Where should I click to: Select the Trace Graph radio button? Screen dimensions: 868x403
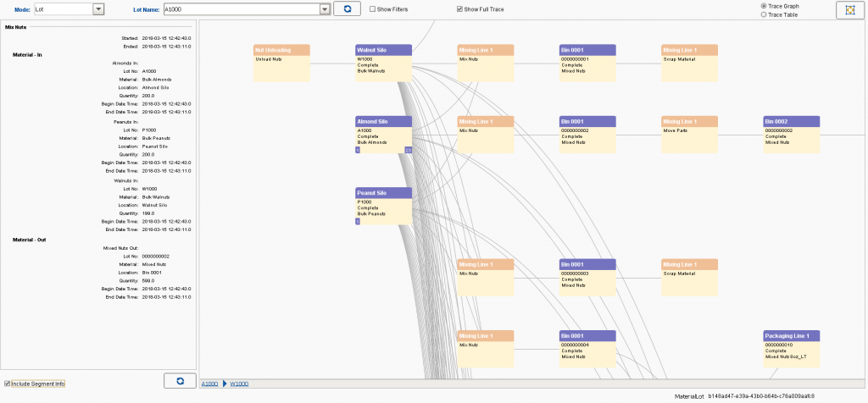764,6
